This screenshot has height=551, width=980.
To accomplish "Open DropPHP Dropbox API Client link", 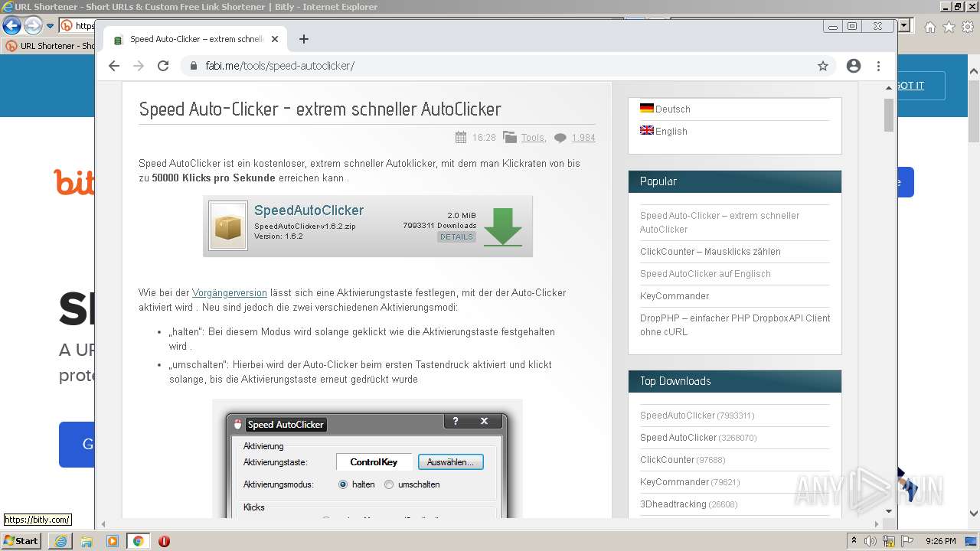I will pyautogui.click(x=735, y=324).
